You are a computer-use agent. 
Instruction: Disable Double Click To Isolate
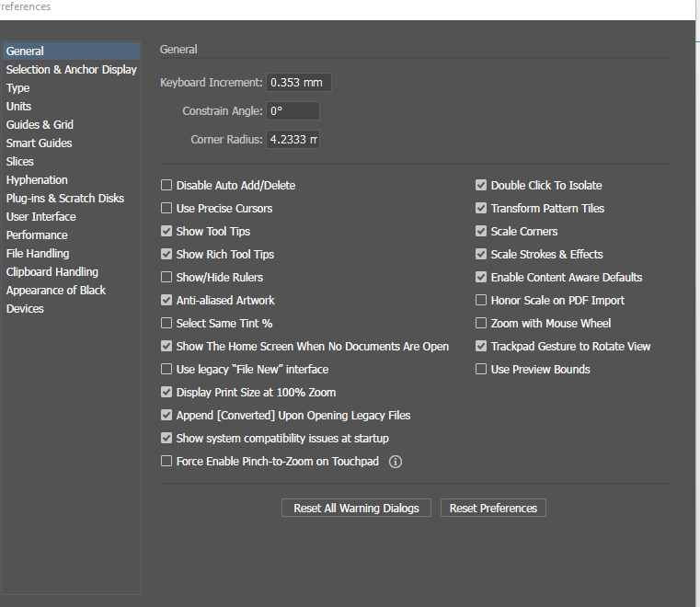(x=481, y=185)
